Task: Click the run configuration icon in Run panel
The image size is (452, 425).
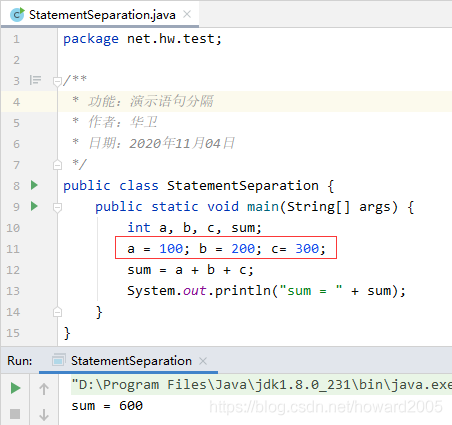Action: pos(58,360)
